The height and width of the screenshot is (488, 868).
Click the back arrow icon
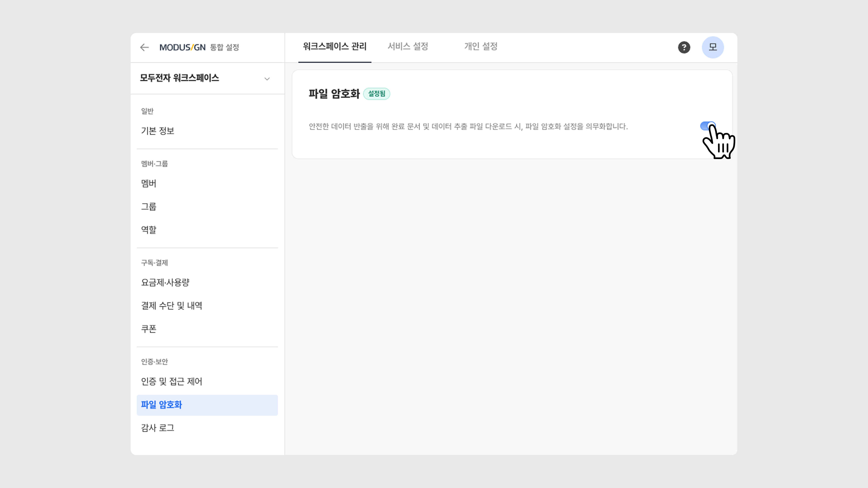(x=145, y=47)
